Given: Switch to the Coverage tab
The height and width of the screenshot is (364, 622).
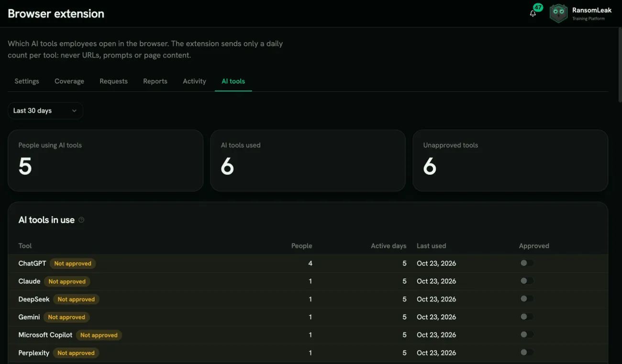Looking at the screenshot, I should tap(69, 81).
